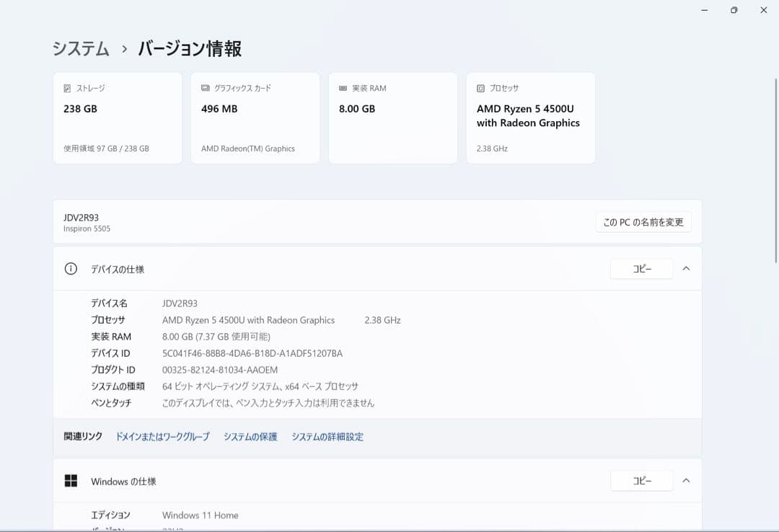Select the AMD Ryzen 5 4500U processor card

coord(531,118)
